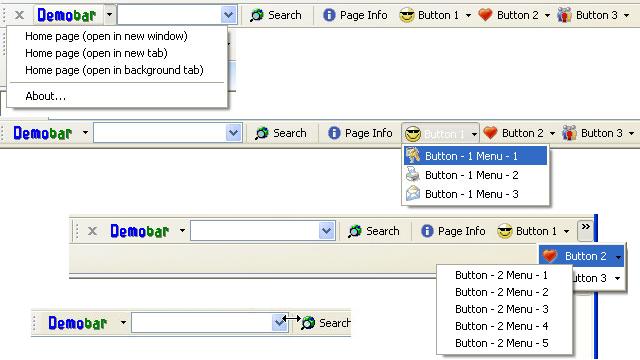Open the Button 2 dropdown arrow in the second toolbar
The image size is (640, 360).
[552, 133]
